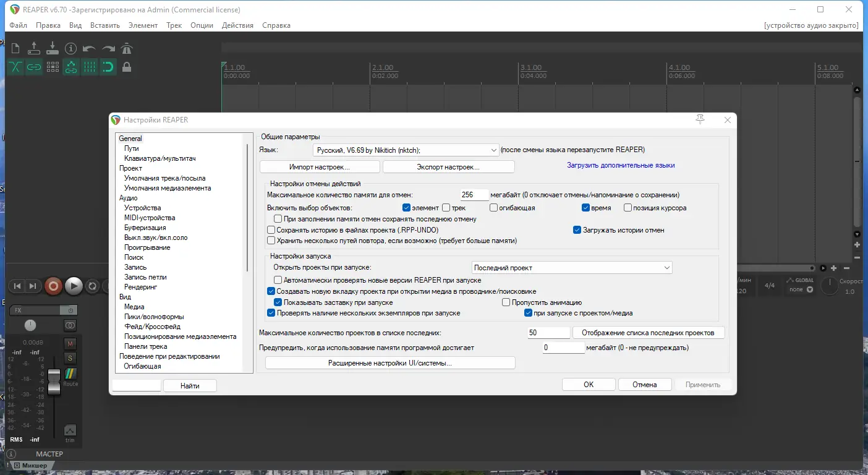Click 'Экспорт настроек...' button
Viewport: 868px width, 475px height.
pos(448,167)
